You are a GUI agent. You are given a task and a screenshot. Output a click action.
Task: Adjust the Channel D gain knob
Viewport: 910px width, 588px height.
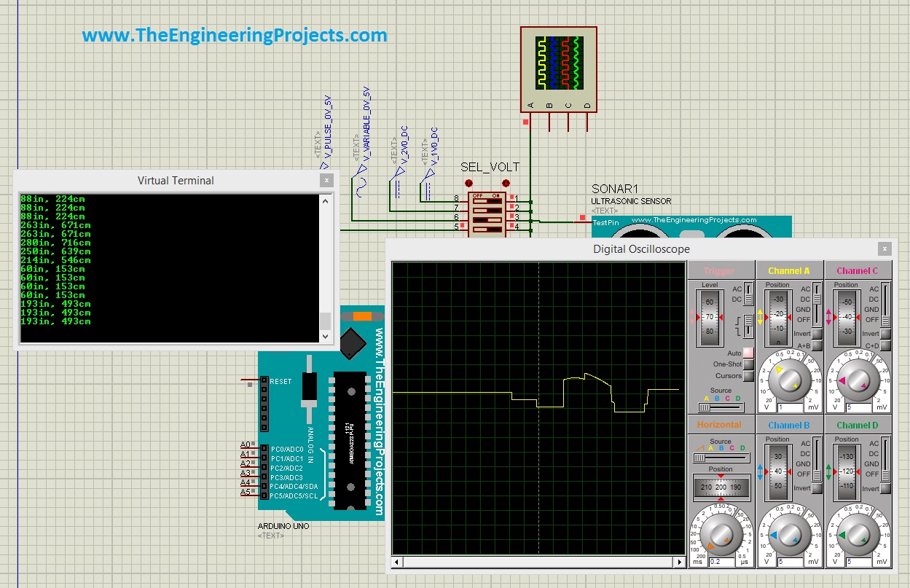860,533
